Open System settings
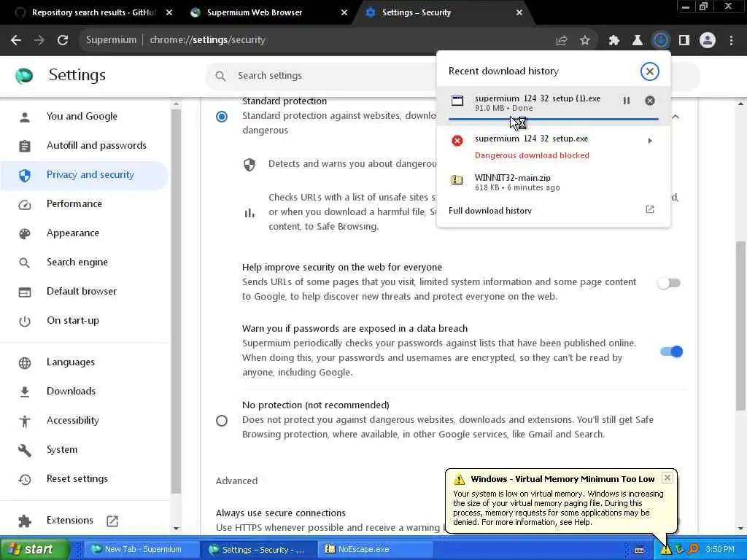This screenshot has height=560, width=747. tap(62, 449)
